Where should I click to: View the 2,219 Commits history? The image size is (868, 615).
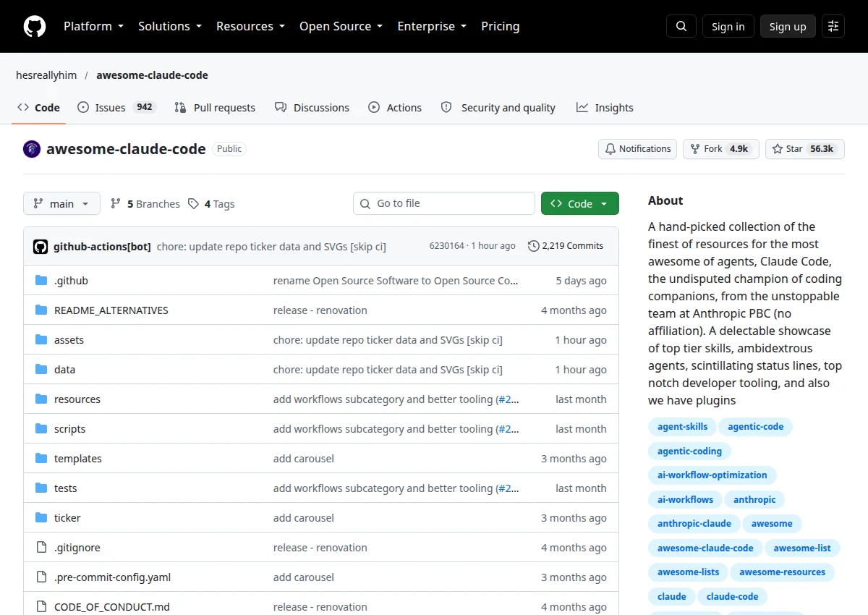click(x=566, y=246)
